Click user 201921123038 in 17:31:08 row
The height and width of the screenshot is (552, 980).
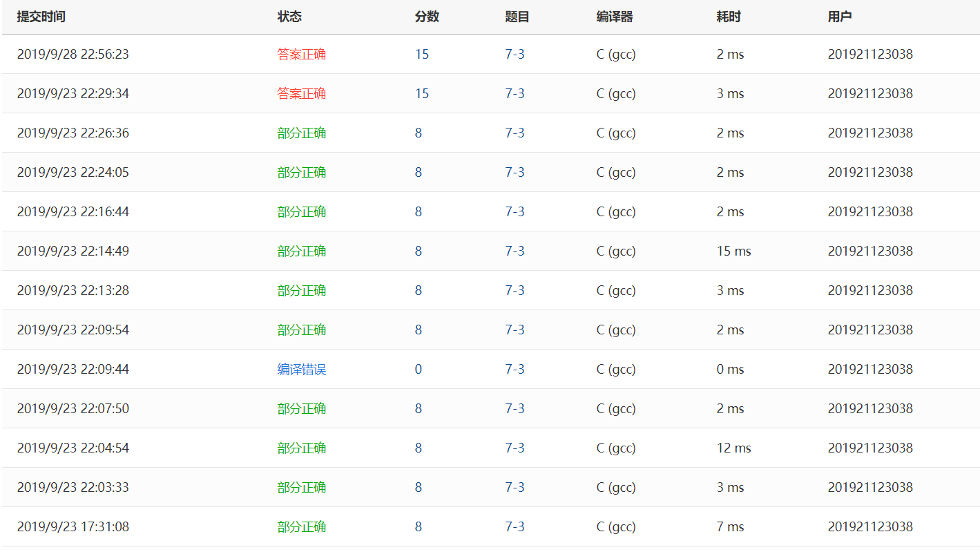point(870,526)
